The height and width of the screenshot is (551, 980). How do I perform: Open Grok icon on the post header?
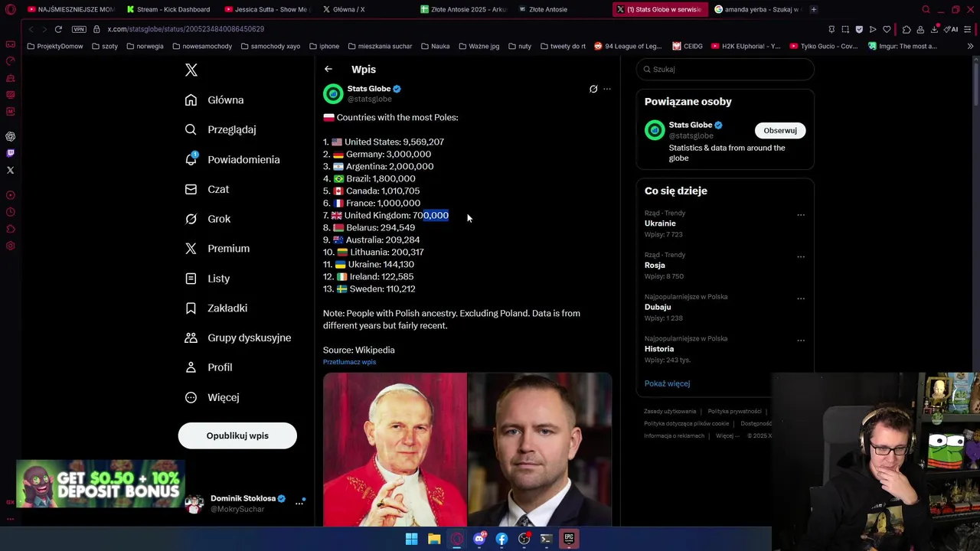[593, 89]
